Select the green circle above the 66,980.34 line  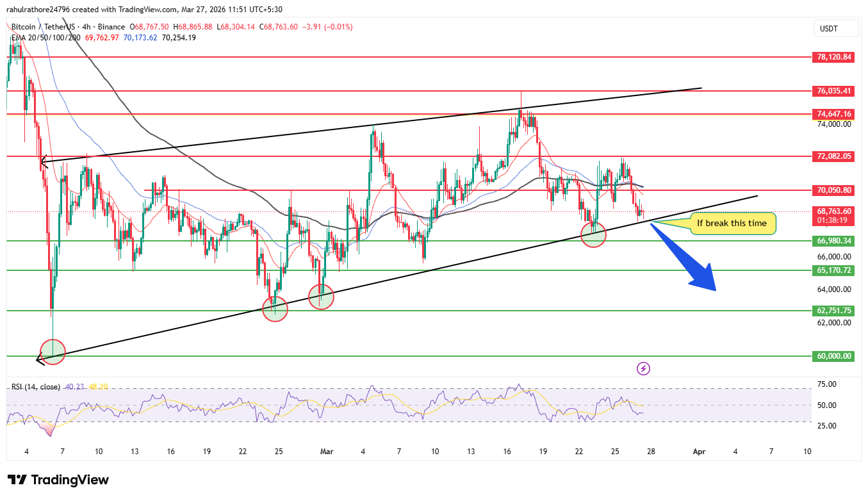(x=593, y=234)
